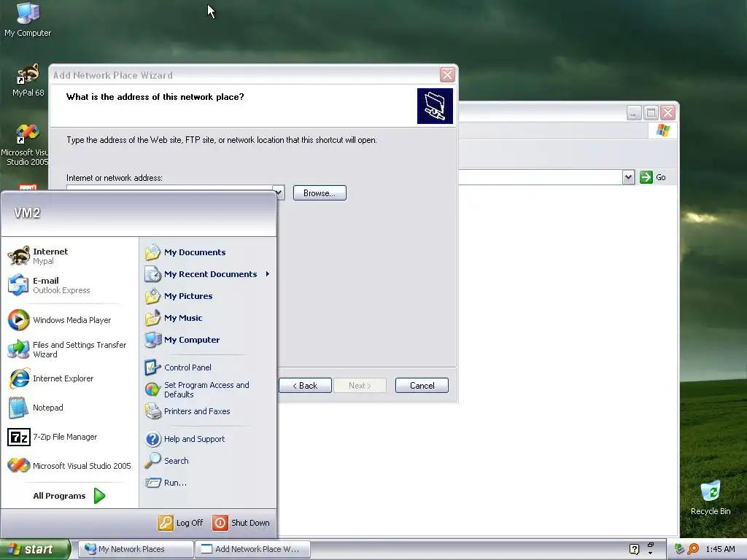The width and height of the screenshot is (747, 560).
Task: Open My Documents folder
Action: coord(208,252)
